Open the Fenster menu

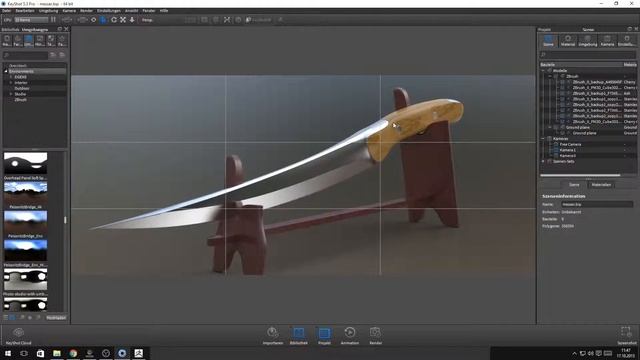click(x=149, y=11)
